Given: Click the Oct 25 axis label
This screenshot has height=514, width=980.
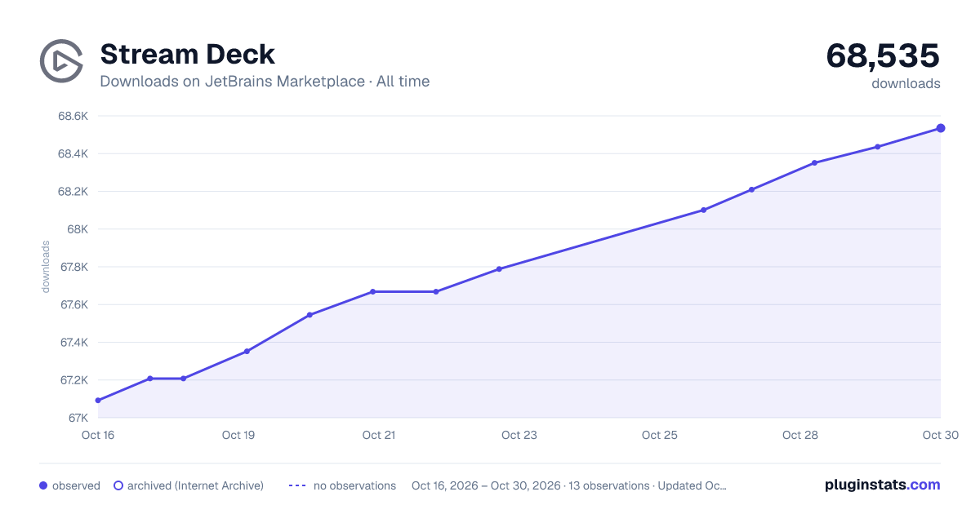Looking at the screenshot, I should pyautogui.click(x=660, y=435).
